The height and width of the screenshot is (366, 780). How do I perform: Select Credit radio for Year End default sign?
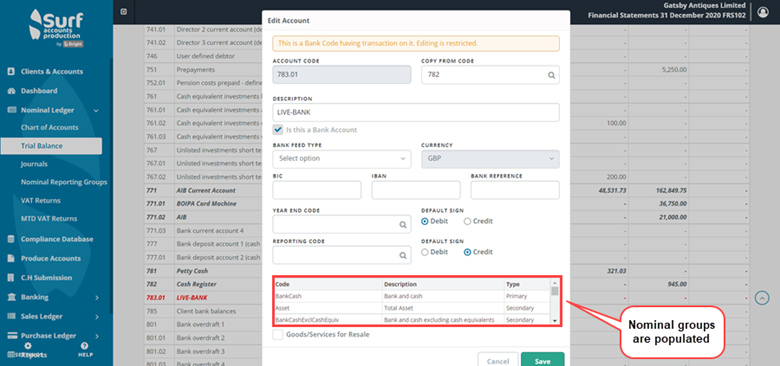click(x=467, y=221)
